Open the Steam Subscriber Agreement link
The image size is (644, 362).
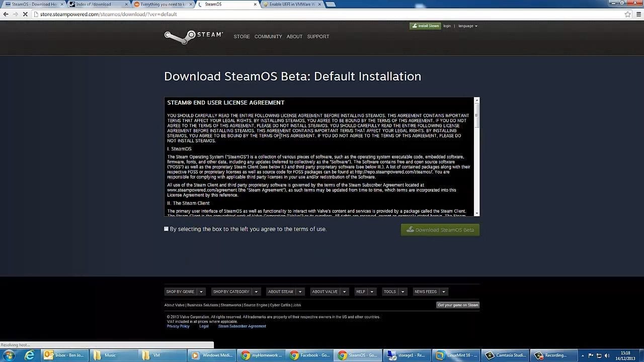pos(242,326)
